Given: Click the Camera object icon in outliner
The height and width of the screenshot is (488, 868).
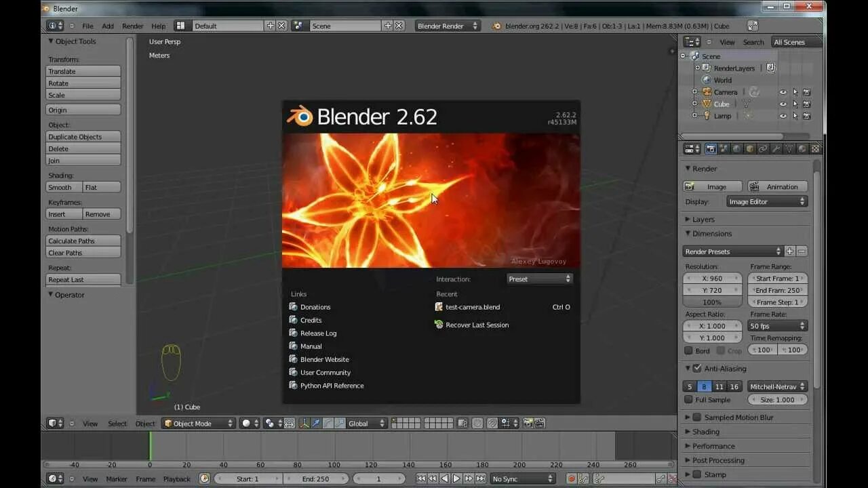Looking at the screenshot, I should point(707,92).
